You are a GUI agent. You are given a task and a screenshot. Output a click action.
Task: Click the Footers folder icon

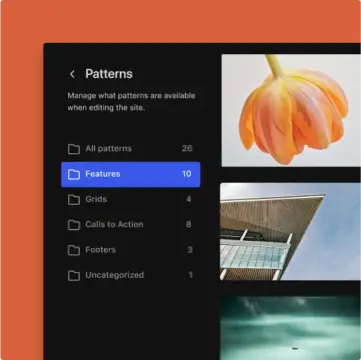coord(74,250)
